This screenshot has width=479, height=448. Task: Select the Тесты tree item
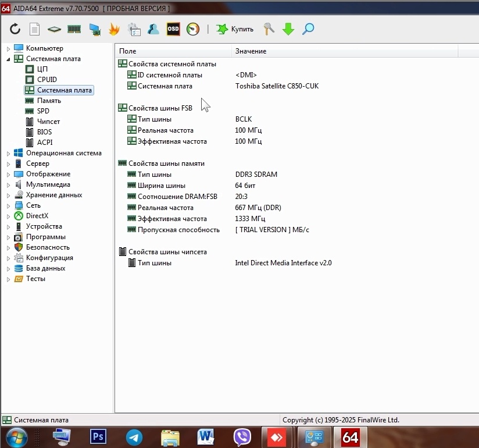[35, 279]
